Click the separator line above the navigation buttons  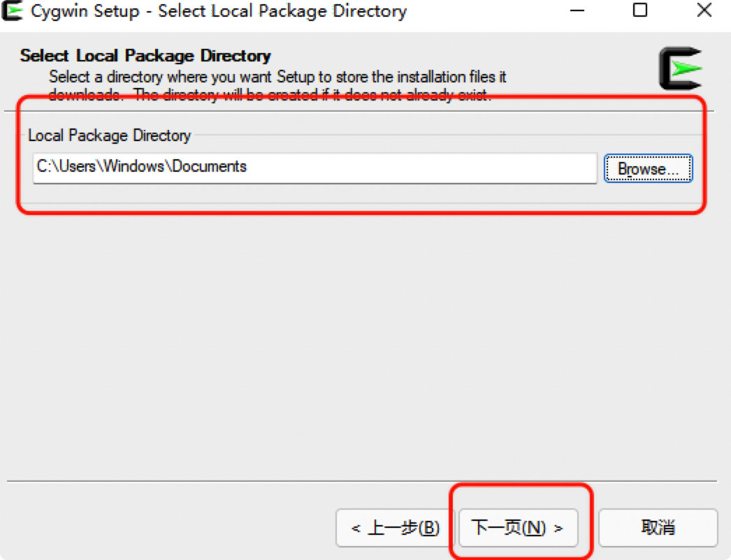363,480
